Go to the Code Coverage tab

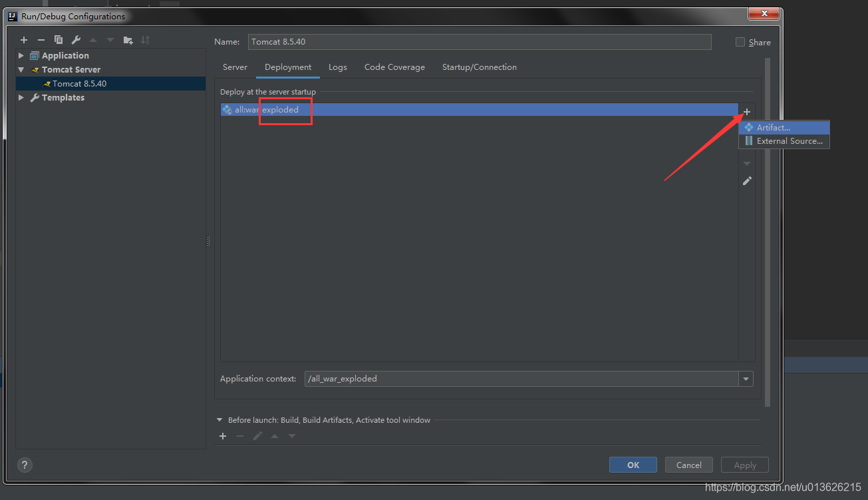(x=394, y=67)
